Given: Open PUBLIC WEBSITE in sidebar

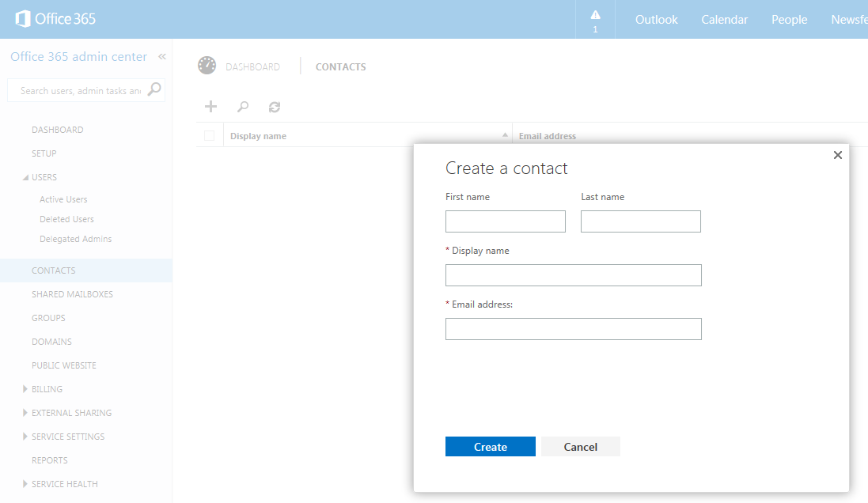Looking at the screenshot, I should point(63,365).
